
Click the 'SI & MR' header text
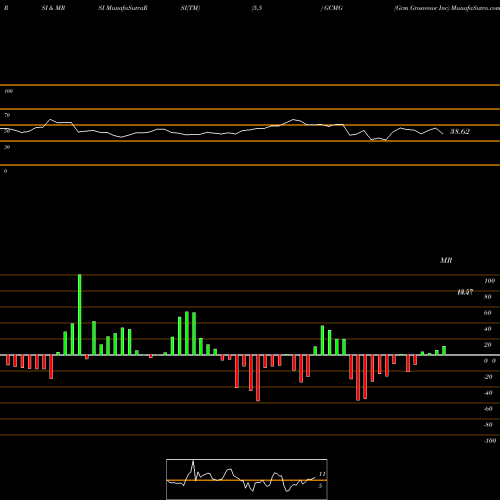coord(53,8)
